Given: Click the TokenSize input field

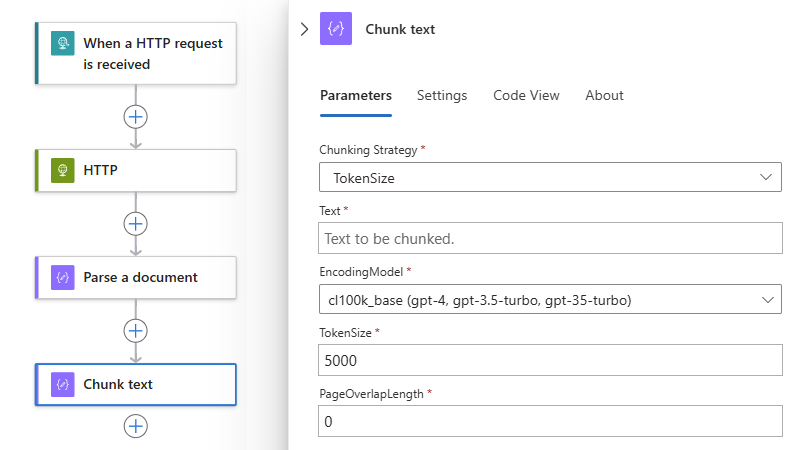Looking at the screenshot, I should [550, 360].
